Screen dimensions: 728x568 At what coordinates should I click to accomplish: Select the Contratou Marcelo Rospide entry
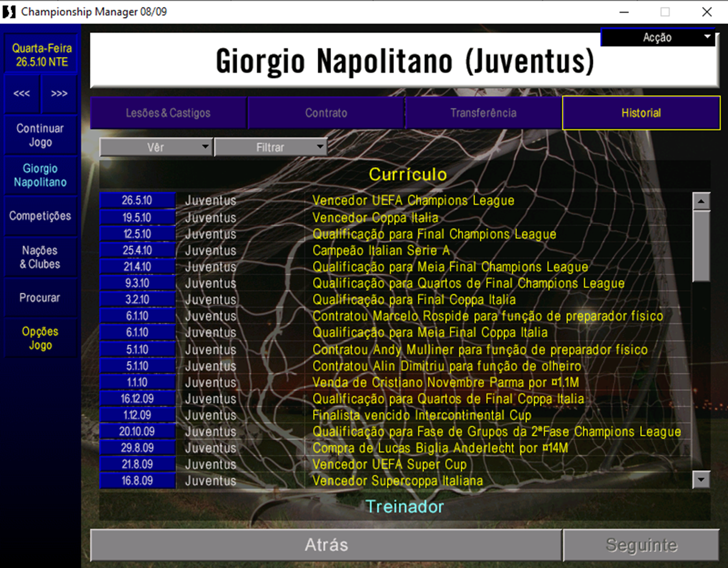click(x=488, y=316)
